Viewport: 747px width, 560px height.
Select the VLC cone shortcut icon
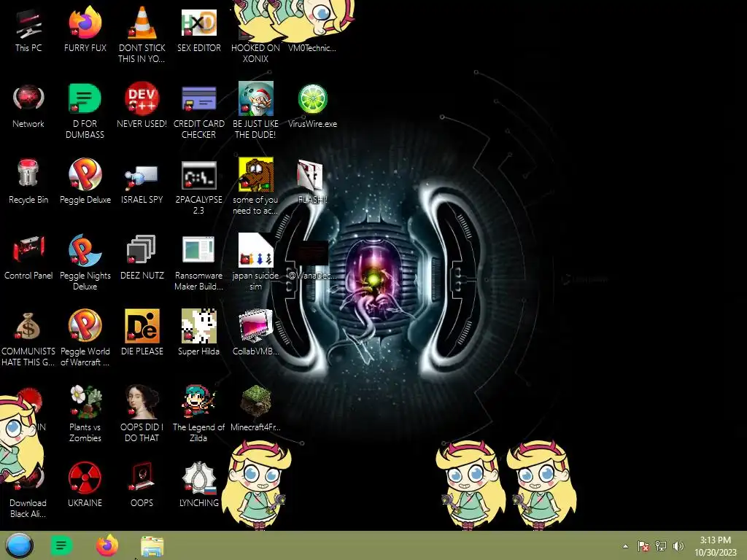(x=142, y=23)
